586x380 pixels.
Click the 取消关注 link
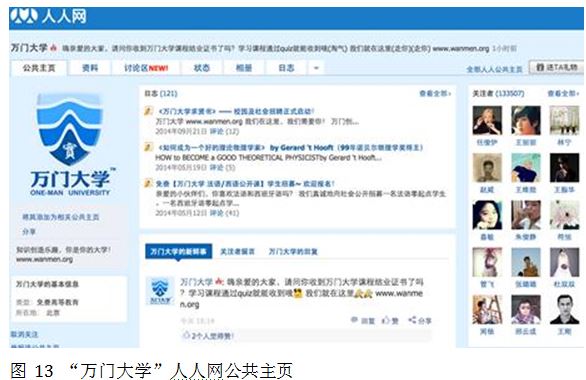coord(24,334)
